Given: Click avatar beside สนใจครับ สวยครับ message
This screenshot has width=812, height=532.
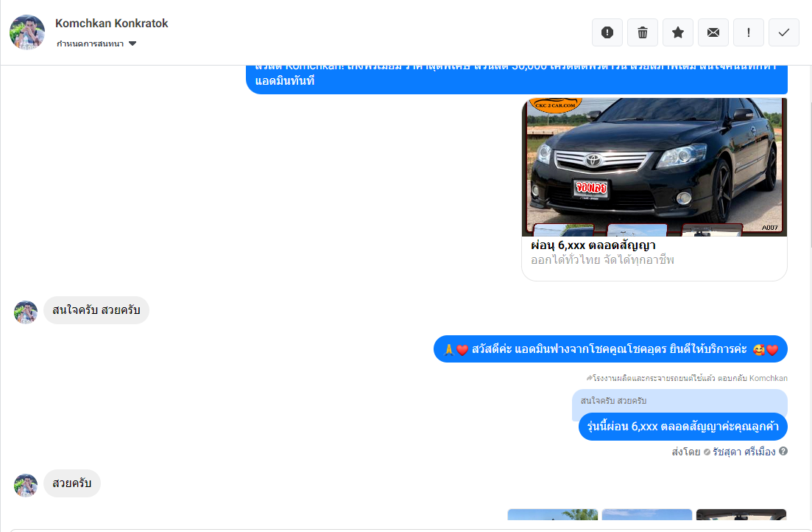Looking at the screenshot, I should (25, 312).
